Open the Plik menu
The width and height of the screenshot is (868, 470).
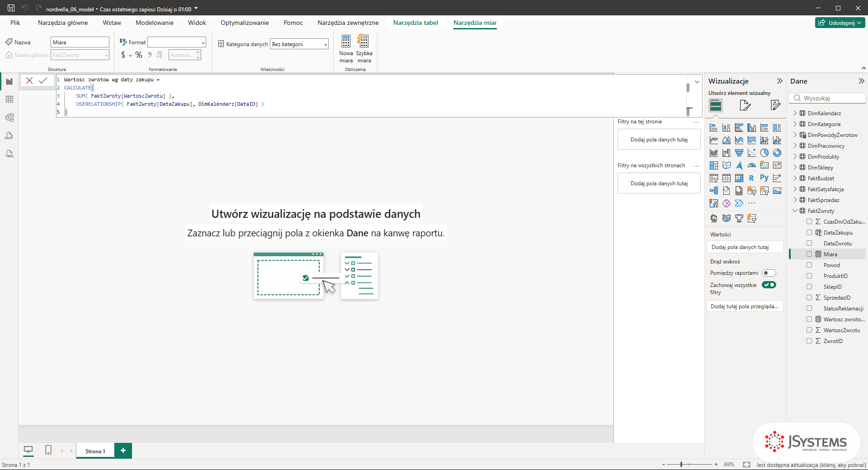(x=15, y=23)
